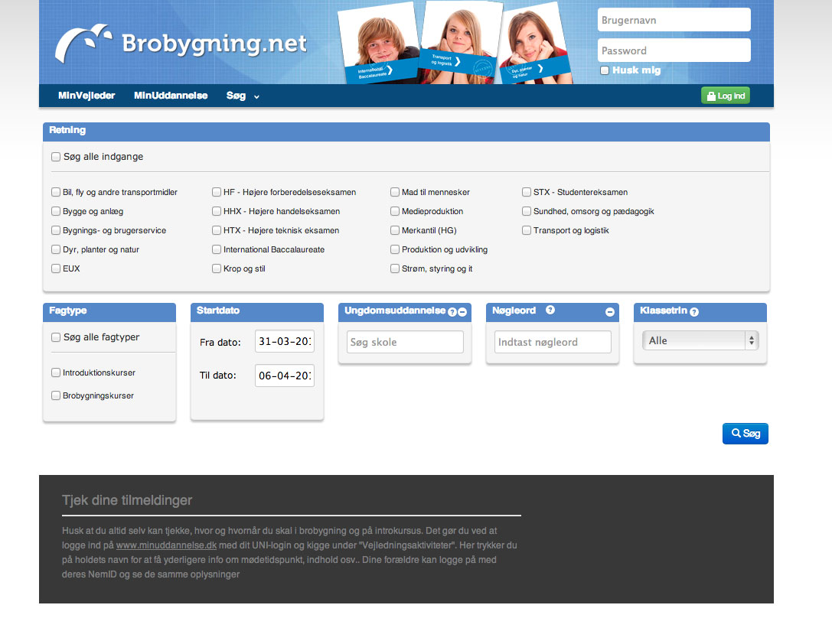Check Merkantil (HG)
This screenshot has width=832, height=644.
pyautogui.click(x=395, y=230)
